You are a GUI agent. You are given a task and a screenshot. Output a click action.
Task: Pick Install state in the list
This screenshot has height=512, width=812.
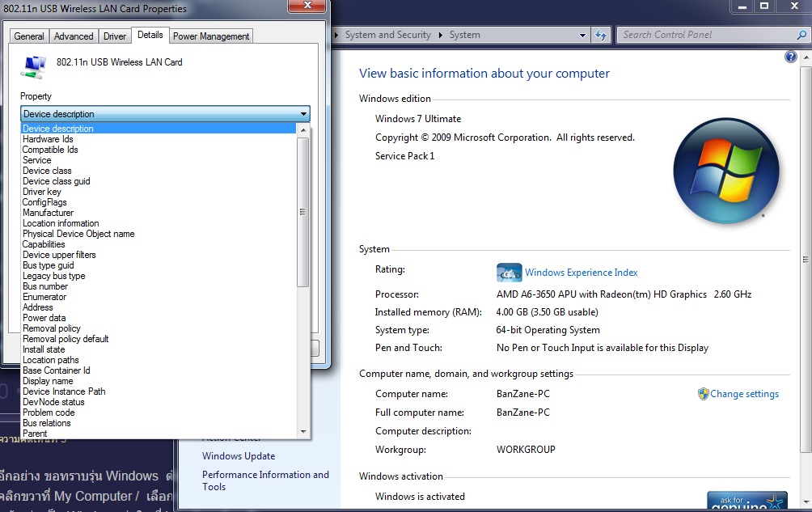[x=159, y=349]
